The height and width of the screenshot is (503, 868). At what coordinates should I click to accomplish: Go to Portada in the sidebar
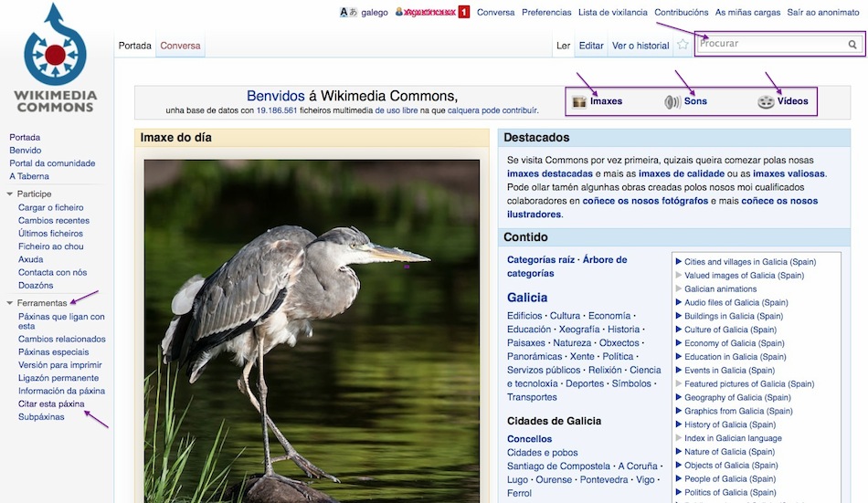pyautogui.click(x=25, y=137)
